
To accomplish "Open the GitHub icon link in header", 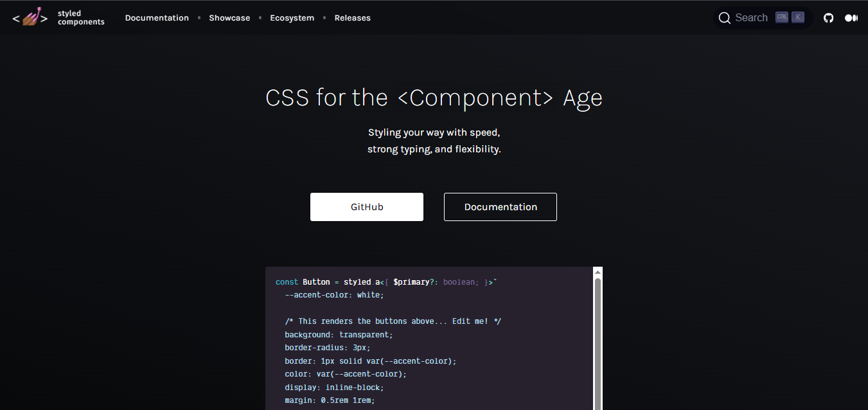I will (x=829, y=18).
